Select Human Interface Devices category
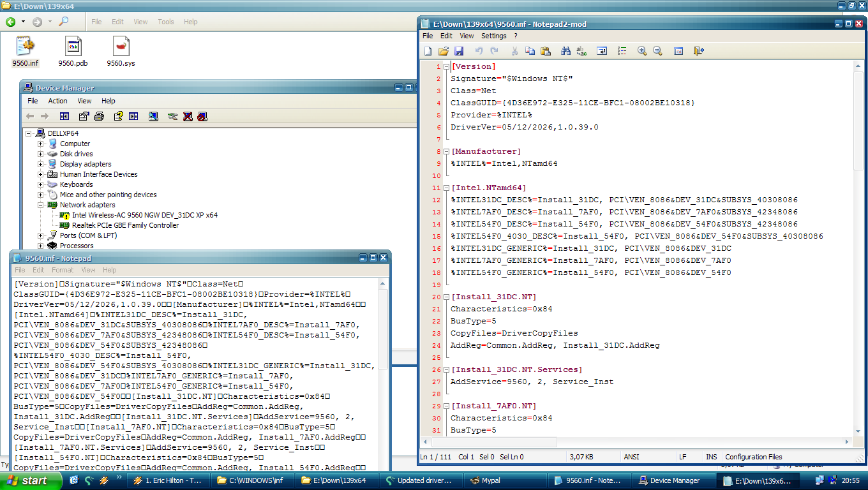Screen dimensions: 868x490 click(x=98, y=174)
